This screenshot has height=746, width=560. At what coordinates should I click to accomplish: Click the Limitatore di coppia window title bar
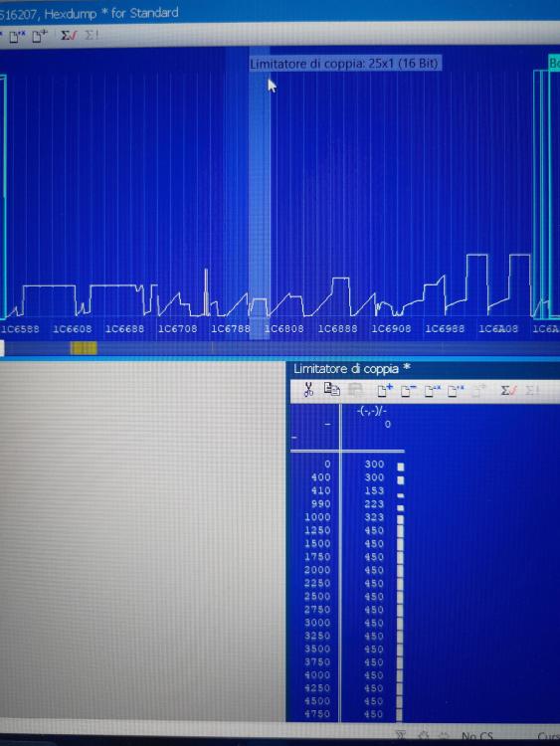[x=425, y=369]
